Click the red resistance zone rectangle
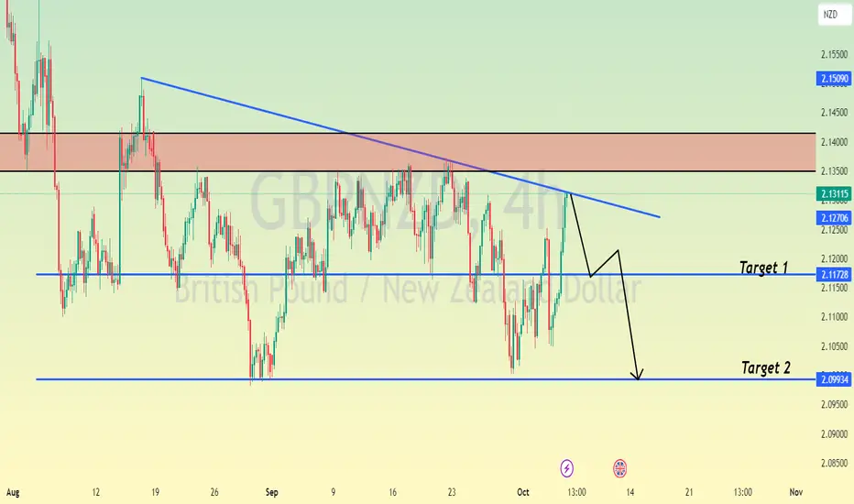 [408, 152]
